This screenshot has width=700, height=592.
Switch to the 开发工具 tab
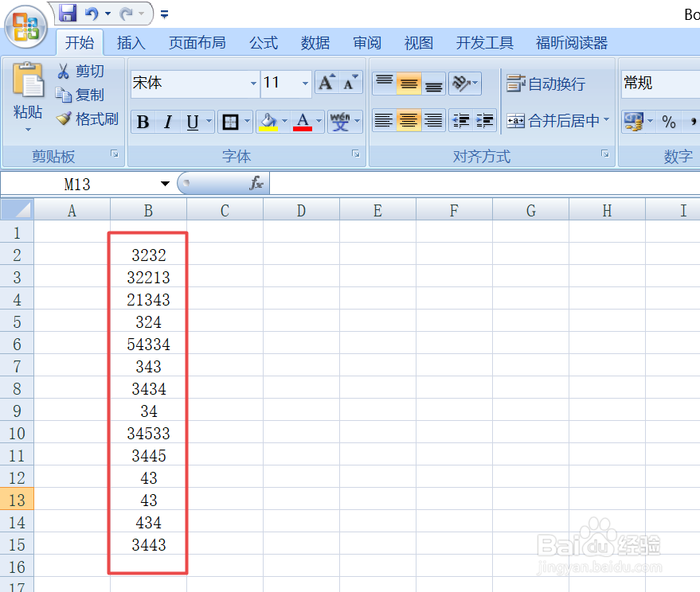(484, 43)
